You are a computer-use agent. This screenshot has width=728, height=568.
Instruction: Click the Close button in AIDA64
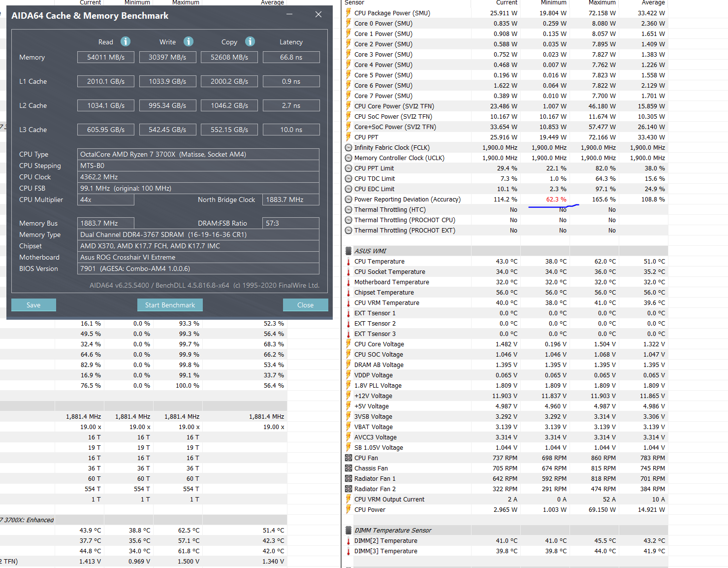tap(305, 305)
